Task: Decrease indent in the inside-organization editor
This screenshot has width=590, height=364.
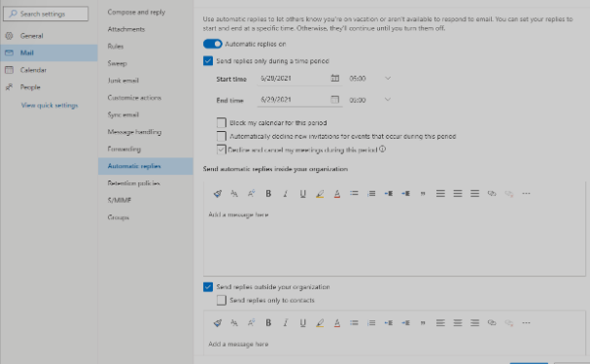Action: [x=389, y=194]
